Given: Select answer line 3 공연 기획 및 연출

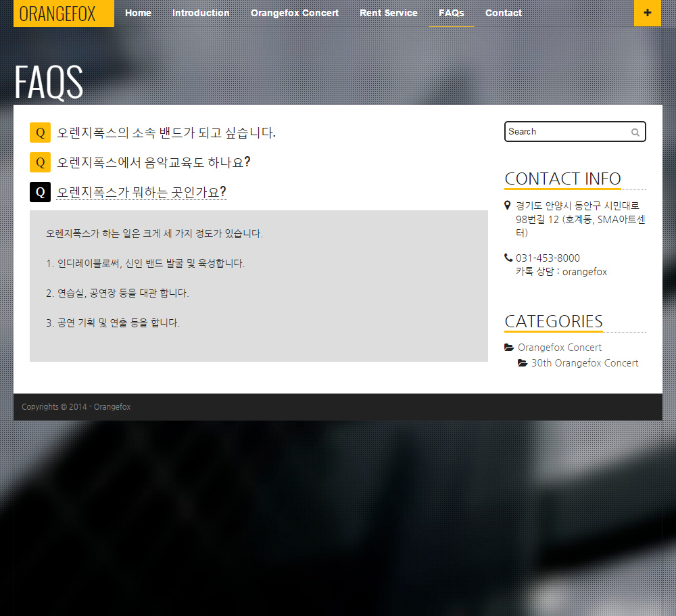Looking at the screenshot, I should point(112,323).
